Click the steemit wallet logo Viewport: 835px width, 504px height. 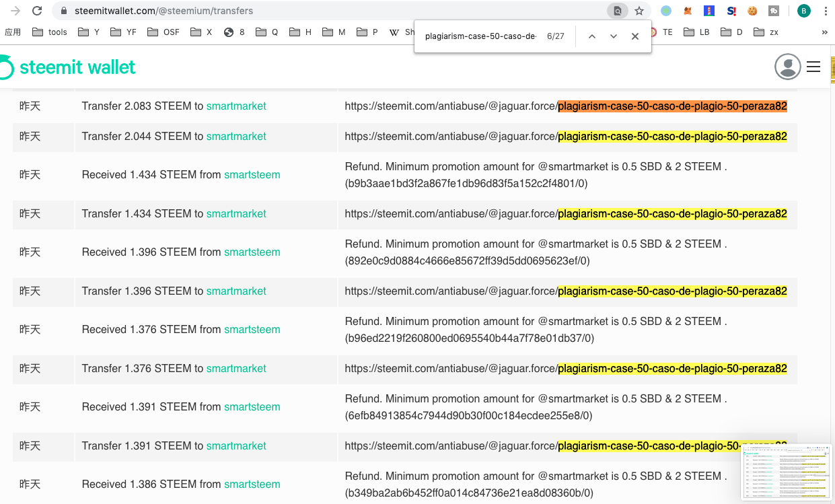(68, 67)
